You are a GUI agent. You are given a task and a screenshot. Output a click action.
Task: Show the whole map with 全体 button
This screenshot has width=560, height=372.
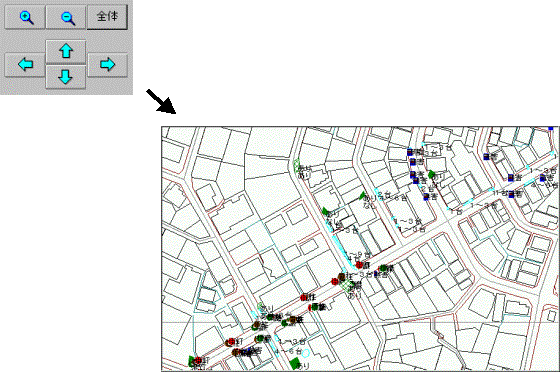click(108, 17)
